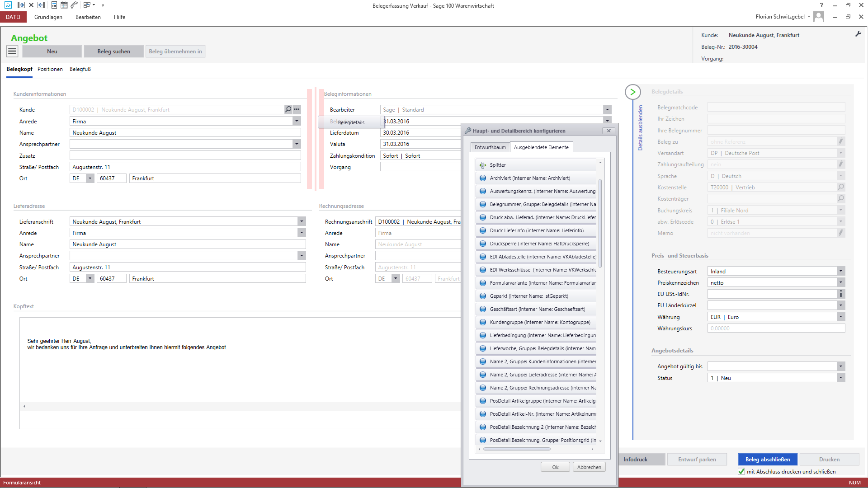This screenshot has height=488, width=868.
Task: Open the calendar icon in the quick toolbar
Action: click(64, 5)
